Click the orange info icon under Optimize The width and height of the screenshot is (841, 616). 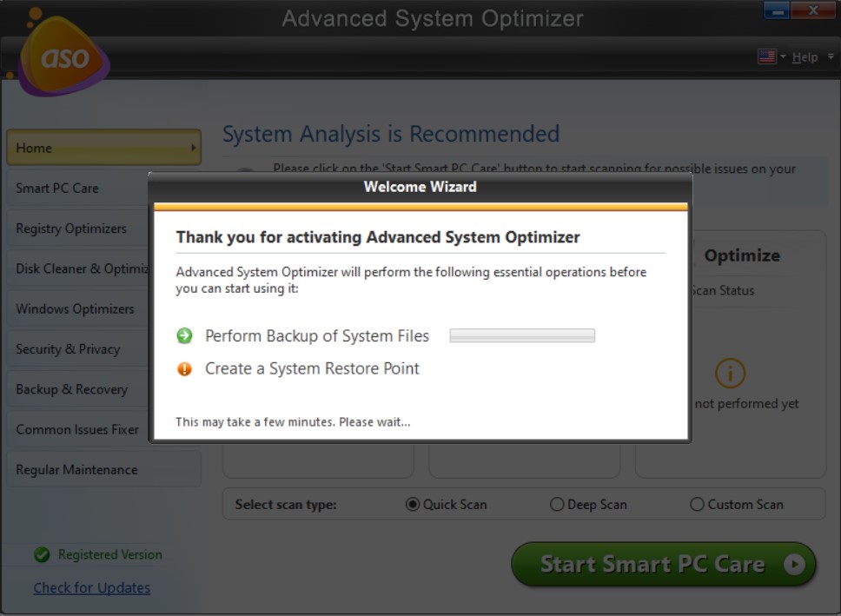click(x=730, y=373)
